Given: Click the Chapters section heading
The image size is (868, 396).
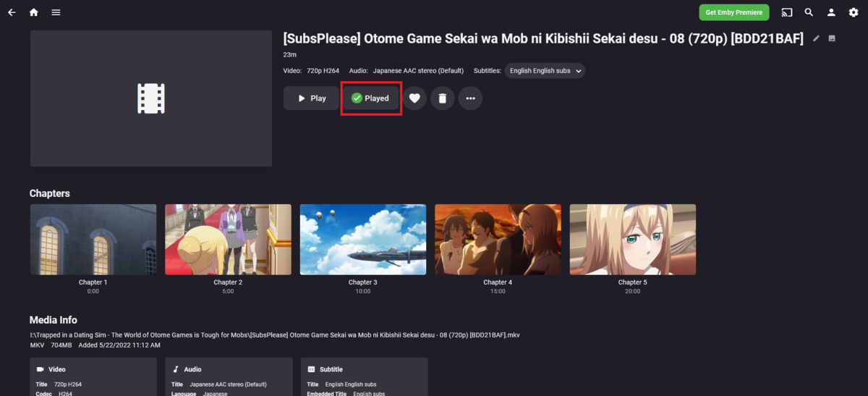Looking at the screenshot, I should pos(50,193).
